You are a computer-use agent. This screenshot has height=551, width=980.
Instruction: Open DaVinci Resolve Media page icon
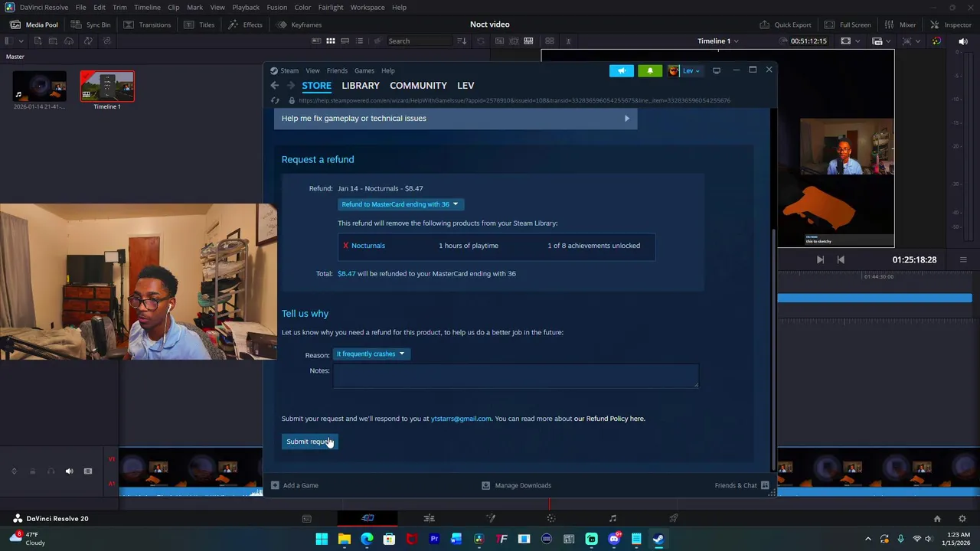pos(306,518)
